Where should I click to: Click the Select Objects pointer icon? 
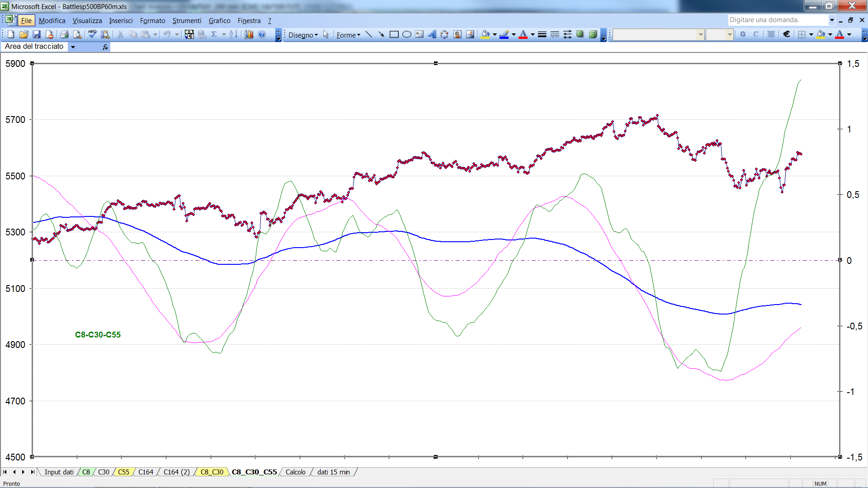[x=326, y=34]
